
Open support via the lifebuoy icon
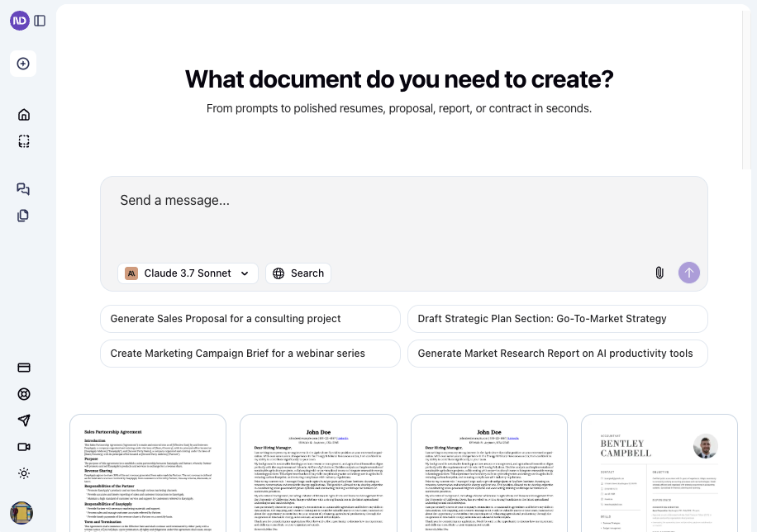pos(23,394)
